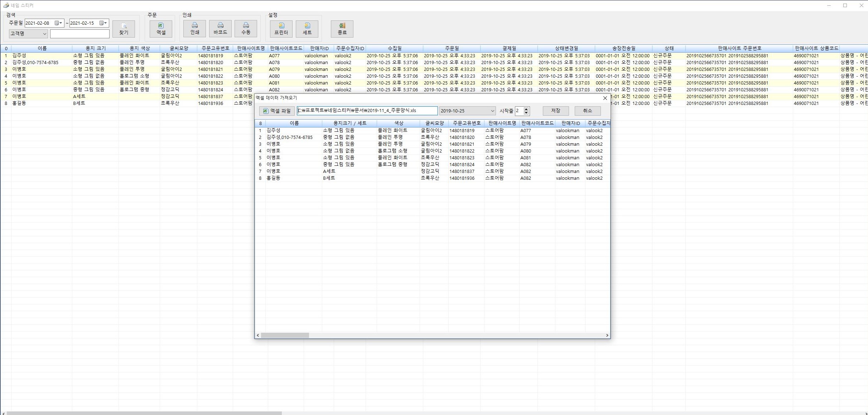868x415 pixels.
Task: Click 취소 button in import dialog
Action: pyautogui.click(x=587, y=111)
